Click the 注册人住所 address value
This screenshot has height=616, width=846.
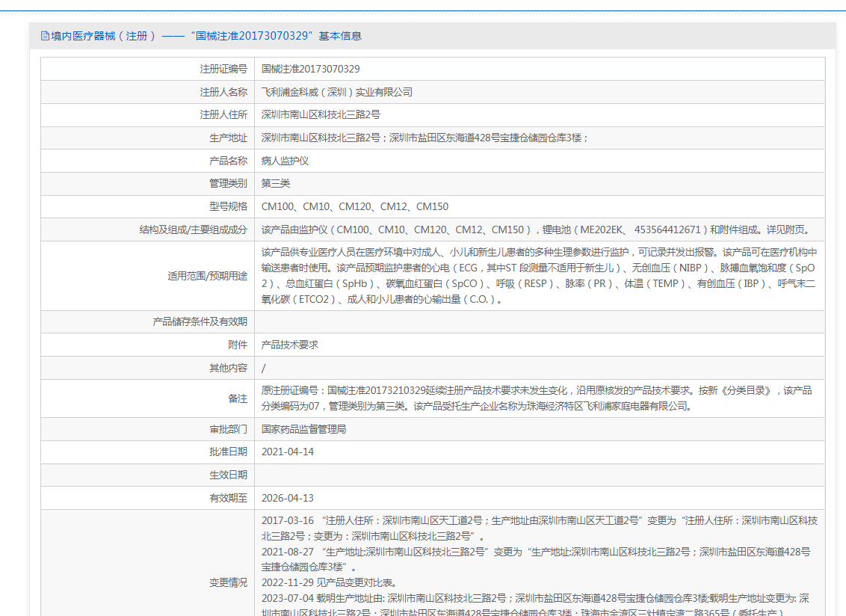click(x=321, y=115)
